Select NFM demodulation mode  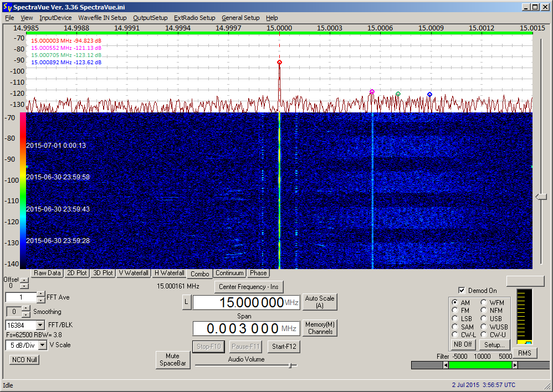pyautogui.click(x=484, y=310)
